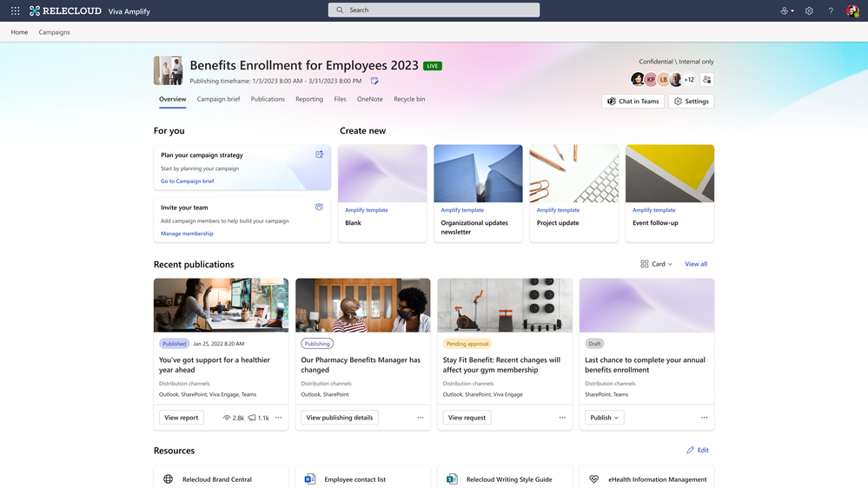Click the Viva Amplify app name
The width and height of the screenshot is (868, 488).
click(129, 11)
